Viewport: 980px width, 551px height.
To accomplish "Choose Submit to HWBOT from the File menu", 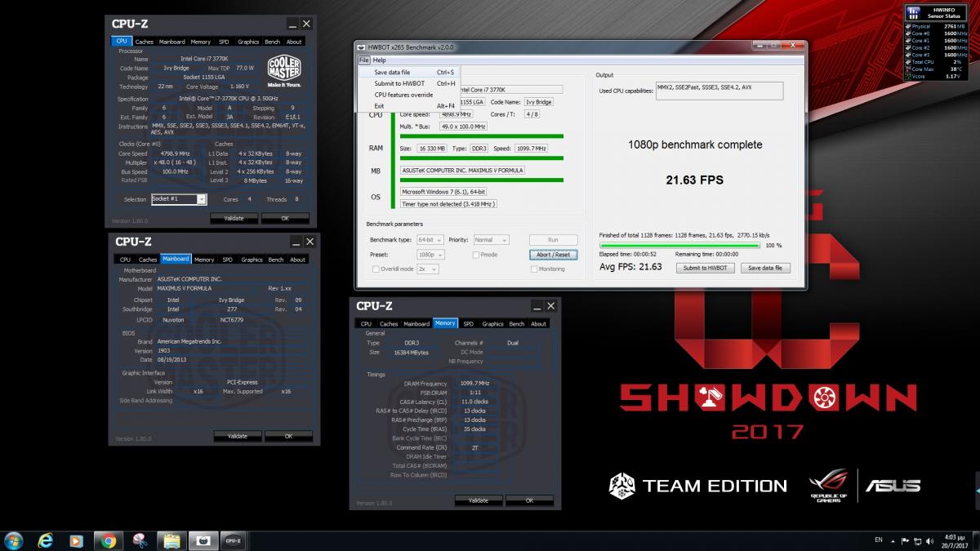I will click(408, 83).
